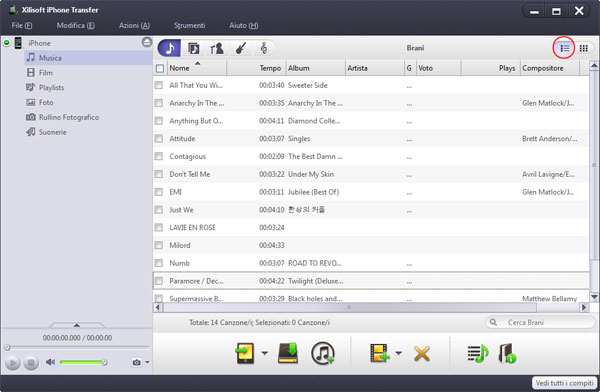Sort by the Album column header

315,68
